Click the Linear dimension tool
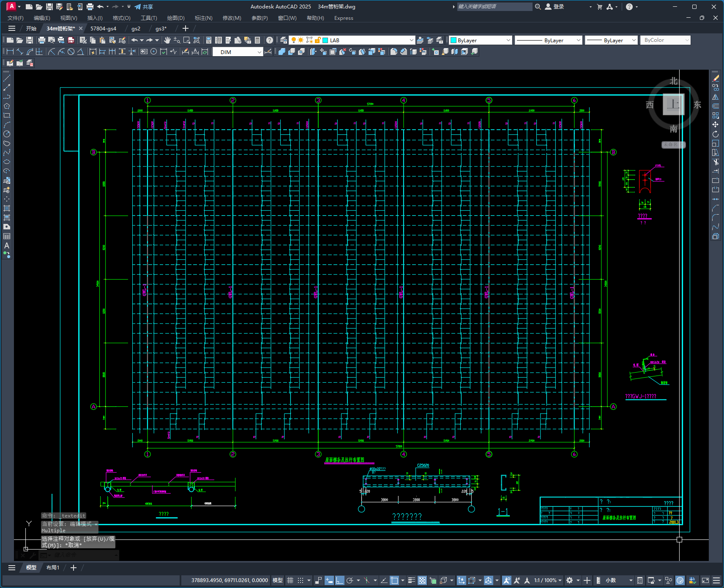Image resolution: width=724 pixels, height=588 pixels. (10, 52)
